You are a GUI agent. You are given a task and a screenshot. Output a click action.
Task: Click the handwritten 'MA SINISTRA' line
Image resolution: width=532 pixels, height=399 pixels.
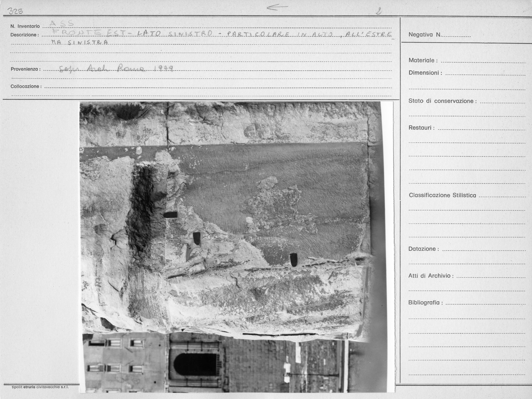coord(79,43)
